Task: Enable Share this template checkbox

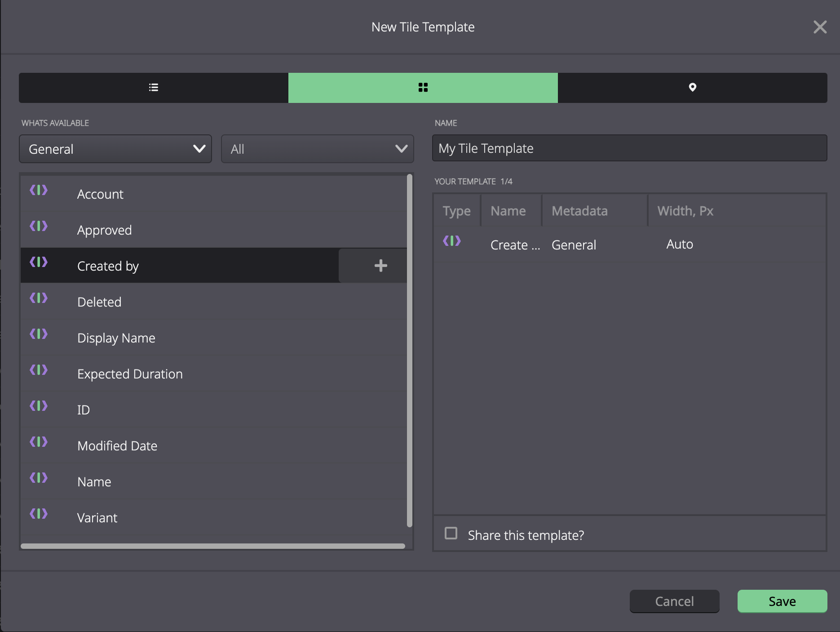Action: click(451, 534)
